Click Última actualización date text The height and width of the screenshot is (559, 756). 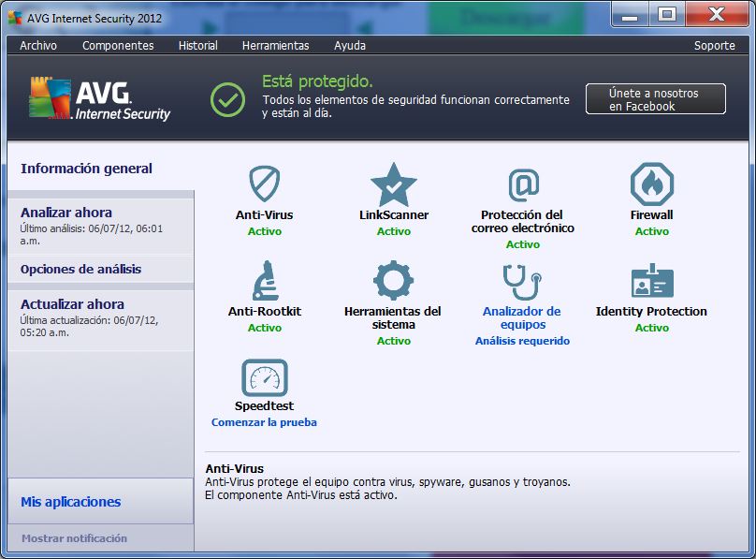[x=89, y=327]
